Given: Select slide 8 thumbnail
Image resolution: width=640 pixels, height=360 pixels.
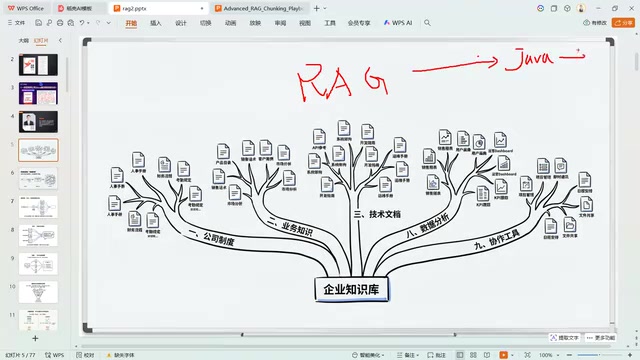Looking at the screenshot, I should [x=38, y=236].
